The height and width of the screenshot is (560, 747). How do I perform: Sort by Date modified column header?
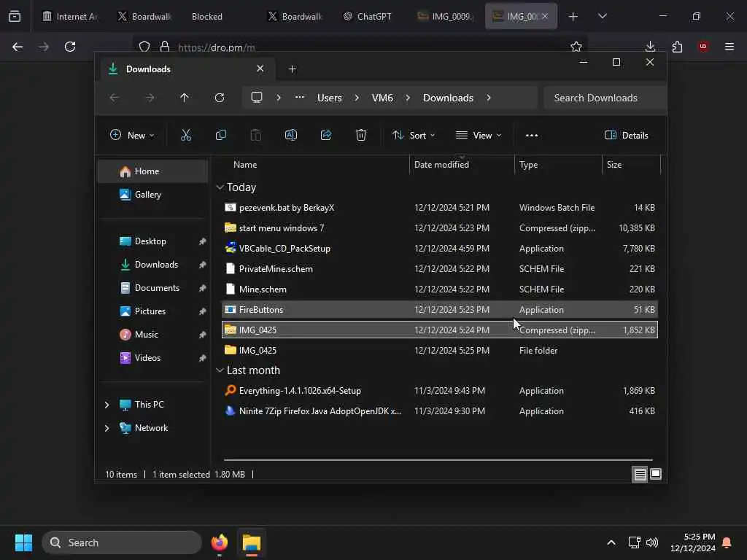(462, 164)
